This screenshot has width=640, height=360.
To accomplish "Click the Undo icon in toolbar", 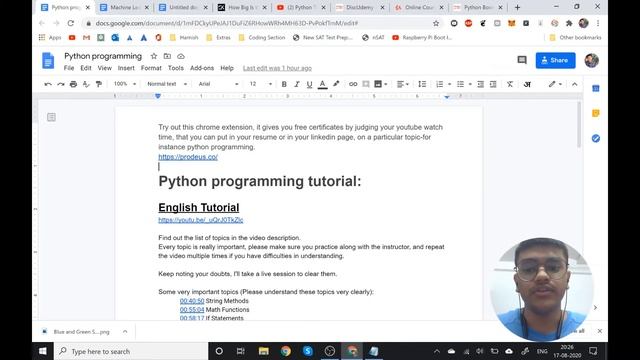I will pyautogui.click(x=48, y=84).
